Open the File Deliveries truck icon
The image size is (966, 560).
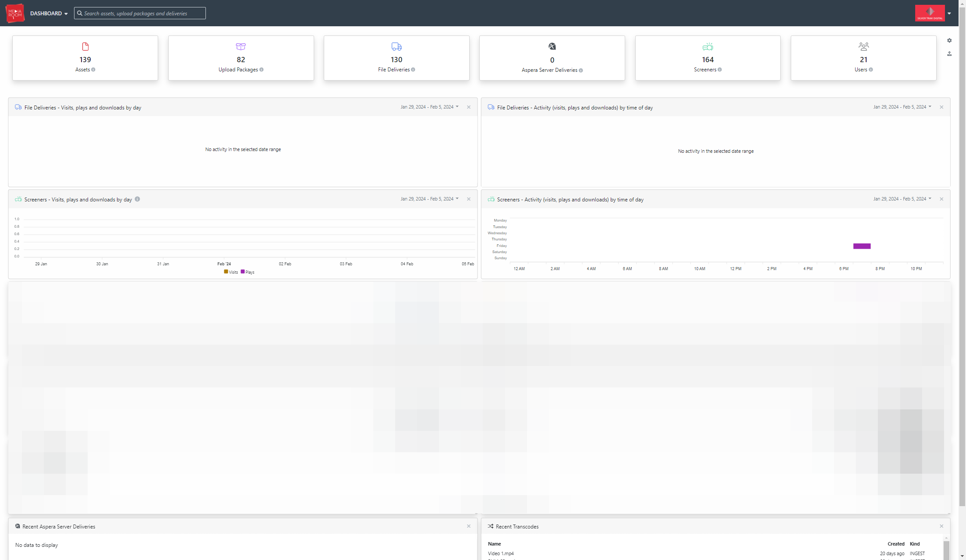(396, 46)
